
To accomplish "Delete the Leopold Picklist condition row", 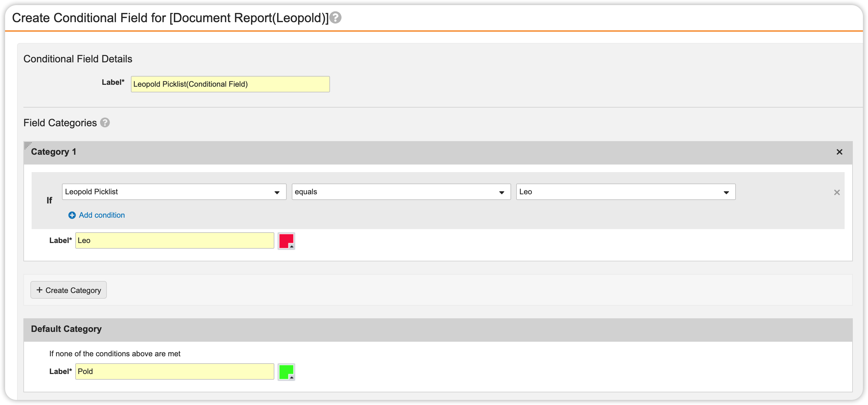I will click(x=837, y=192).
